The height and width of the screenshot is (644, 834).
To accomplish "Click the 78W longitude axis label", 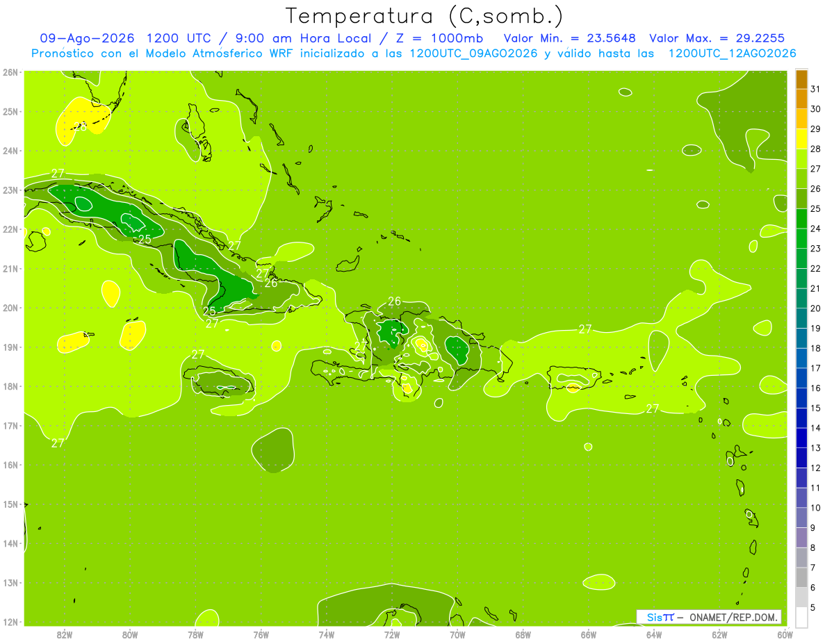I will 195,634.
